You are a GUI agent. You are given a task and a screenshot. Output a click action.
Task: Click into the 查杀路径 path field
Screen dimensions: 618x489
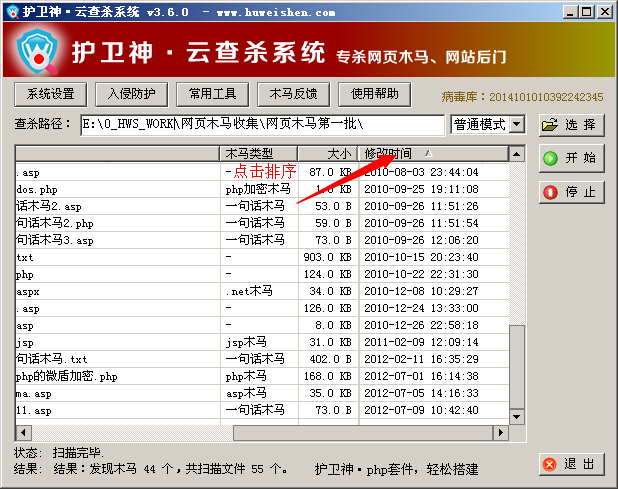[262, 125]
